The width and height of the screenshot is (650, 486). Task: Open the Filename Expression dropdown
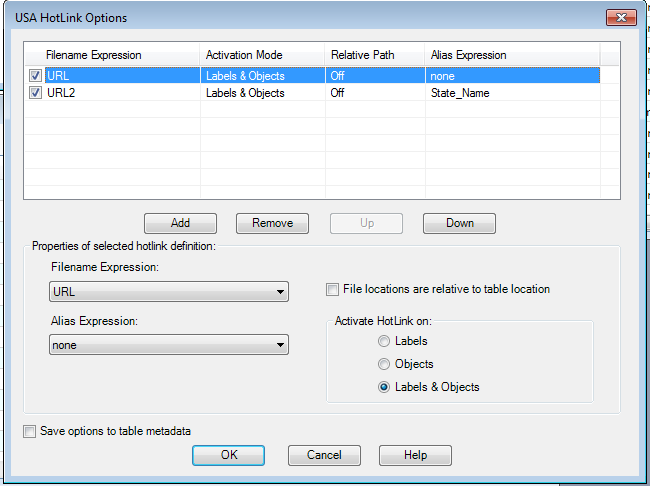(x=169, y=292)
